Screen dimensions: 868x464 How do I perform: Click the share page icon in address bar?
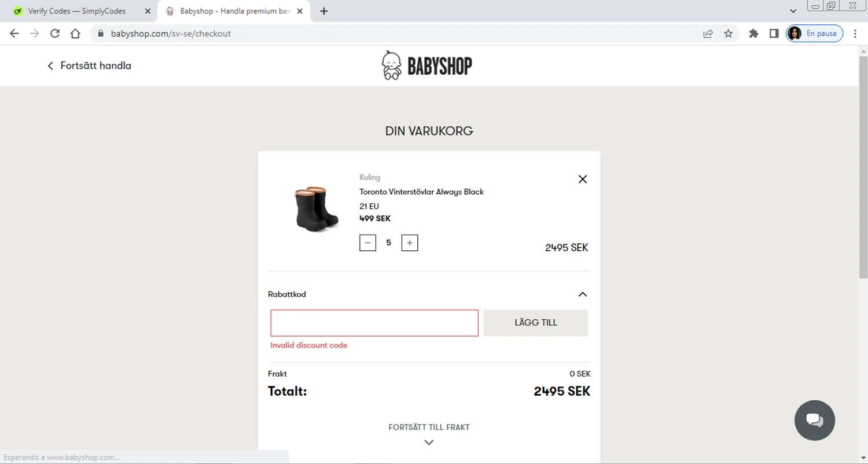click(x=708, y=34)
